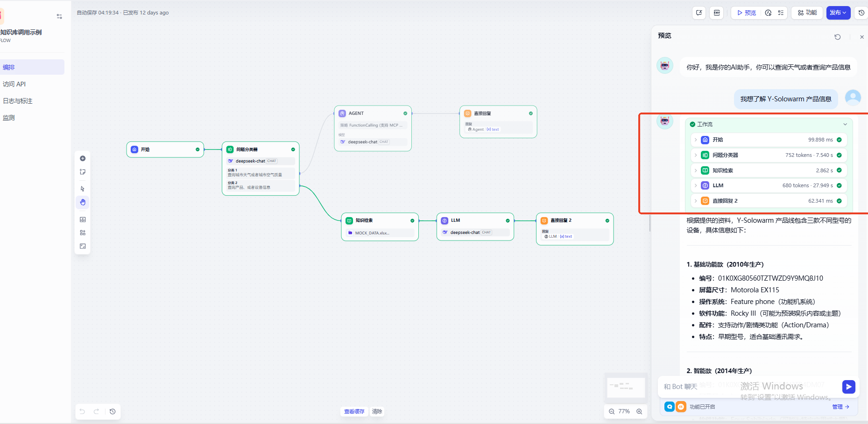Collapse the 工作流 run details
Screen dimensions: 868x424
tap(845, 124)
